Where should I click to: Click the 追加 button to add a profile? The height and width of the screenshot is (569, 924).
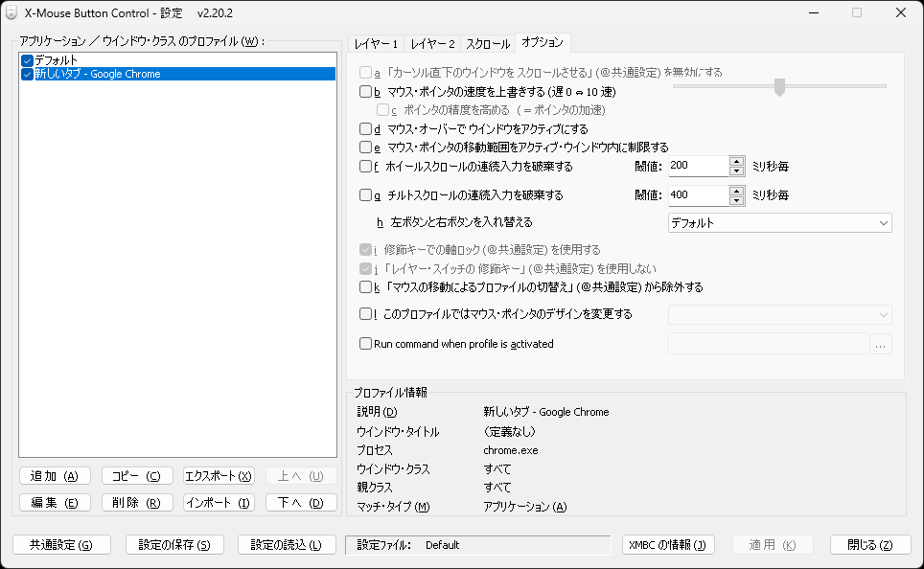55,474
